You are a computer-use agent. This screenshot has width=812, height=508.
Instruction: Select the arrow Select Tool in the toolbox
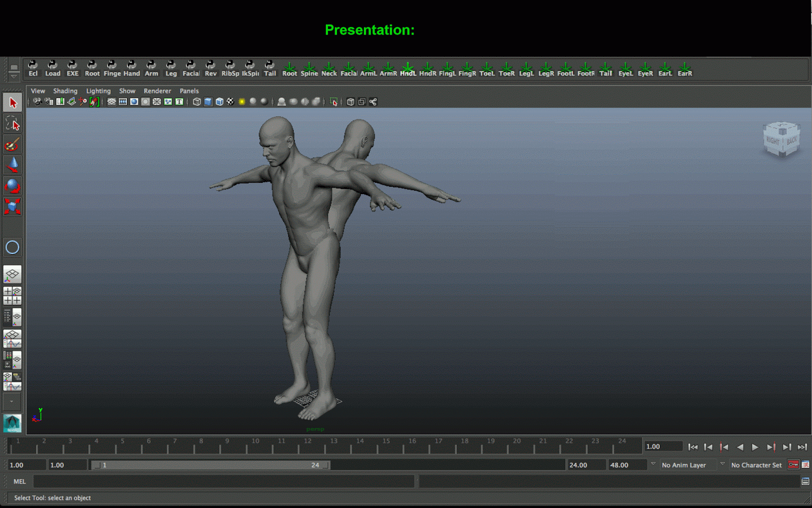12,102
